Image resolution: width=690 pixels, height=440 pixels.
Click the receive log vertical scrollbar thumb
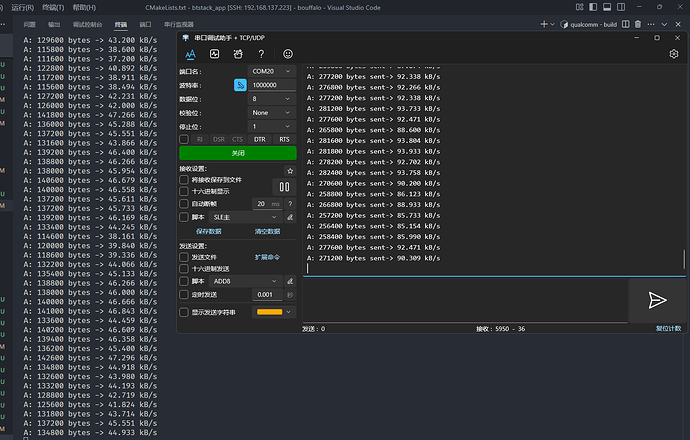click(684, 259)
